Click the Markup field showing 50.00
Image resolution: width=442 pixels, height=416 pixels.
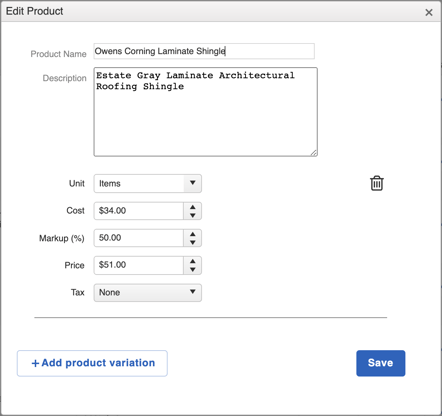(139, 238)
